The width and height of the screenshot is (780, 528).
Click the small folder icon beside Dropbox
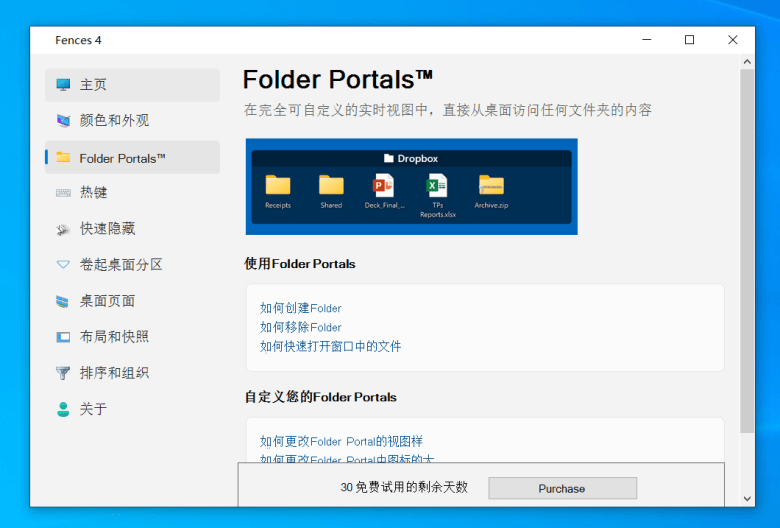[389, 158]
